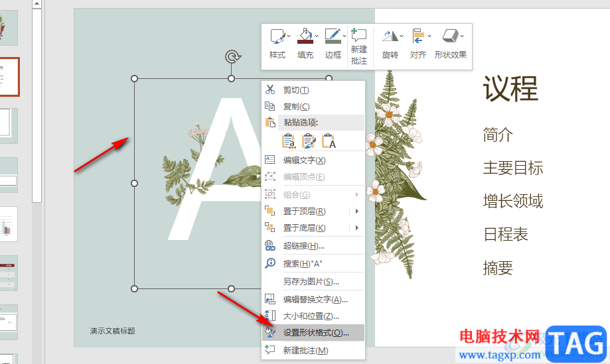Click the 对齐 align icon
The image size is (610, 364).
[x=418, y=36]
